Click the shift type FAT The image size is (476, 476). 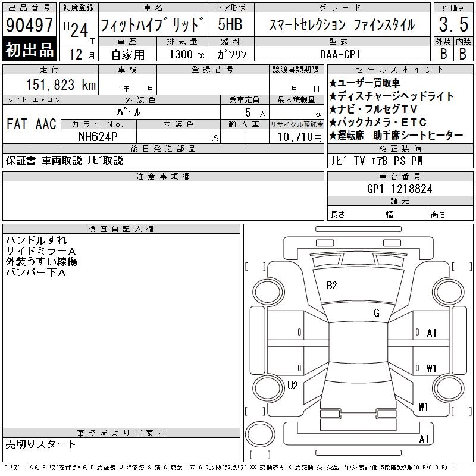(x=17, y=124)
